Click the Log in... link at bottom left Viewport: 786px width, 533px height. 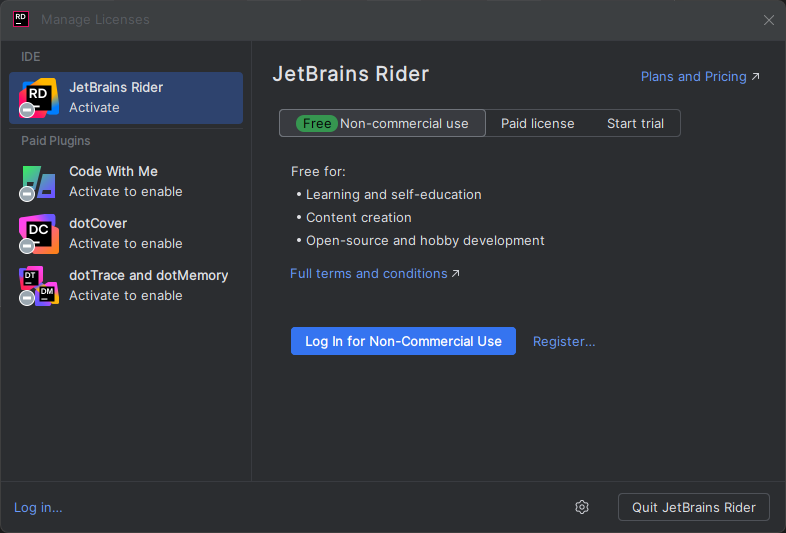[x=38, y=507]
